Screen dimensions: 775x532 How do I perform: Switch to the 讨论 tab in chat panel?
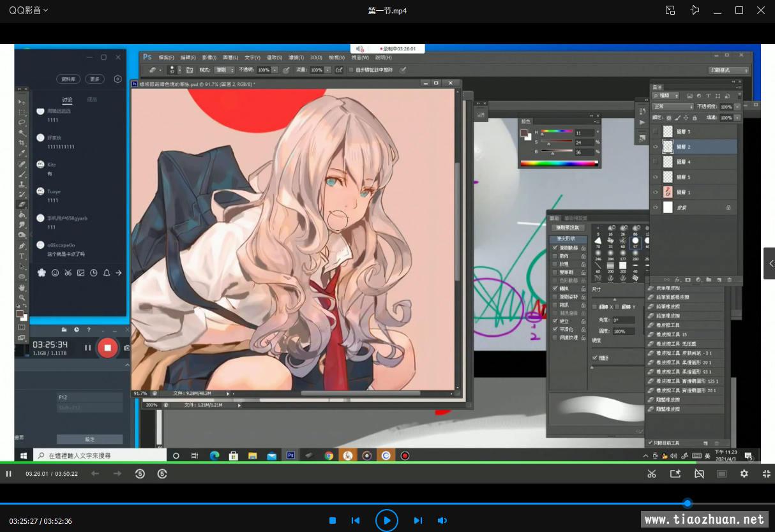tap(67, 100)
